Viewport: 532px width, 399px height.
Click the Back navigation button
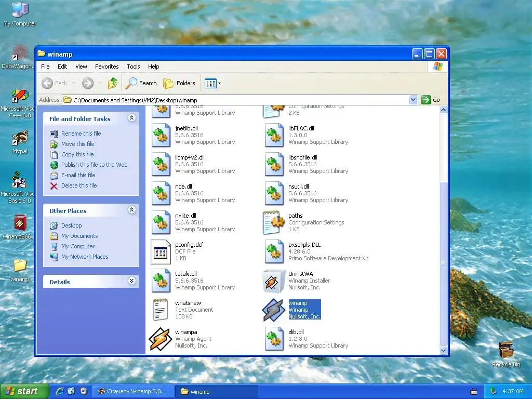55,83
